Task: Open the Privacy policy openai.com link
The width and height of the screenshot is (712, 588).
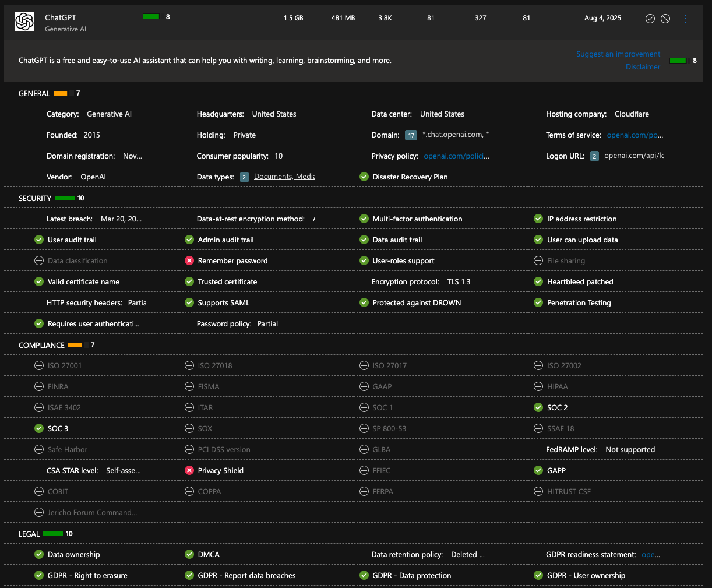Action: coord(456,156)
